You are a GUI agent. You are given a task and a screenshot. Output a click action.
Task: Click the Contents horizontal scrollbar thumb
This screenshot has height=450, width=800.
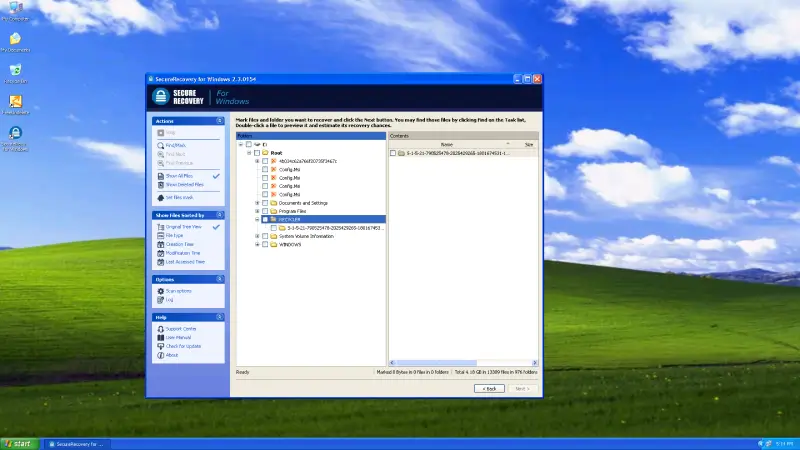[436, 363]
